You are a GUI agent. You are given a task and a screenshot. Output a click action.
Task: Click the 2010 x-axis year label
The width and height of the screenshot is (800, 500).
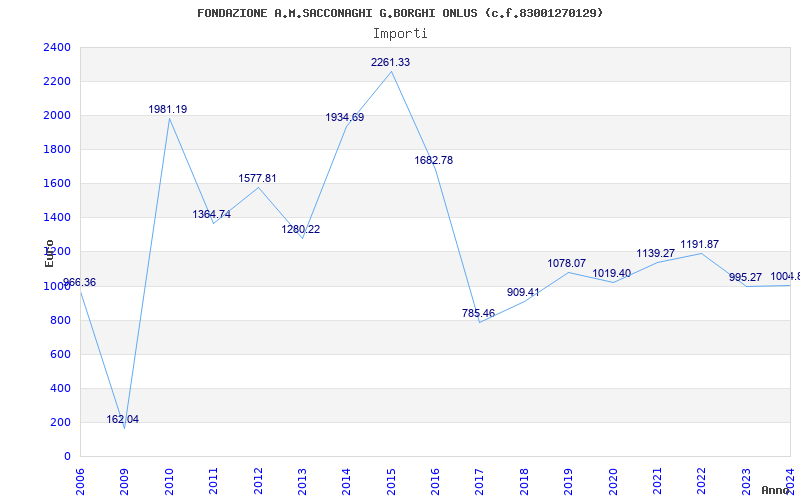click(x=169, y=481)
